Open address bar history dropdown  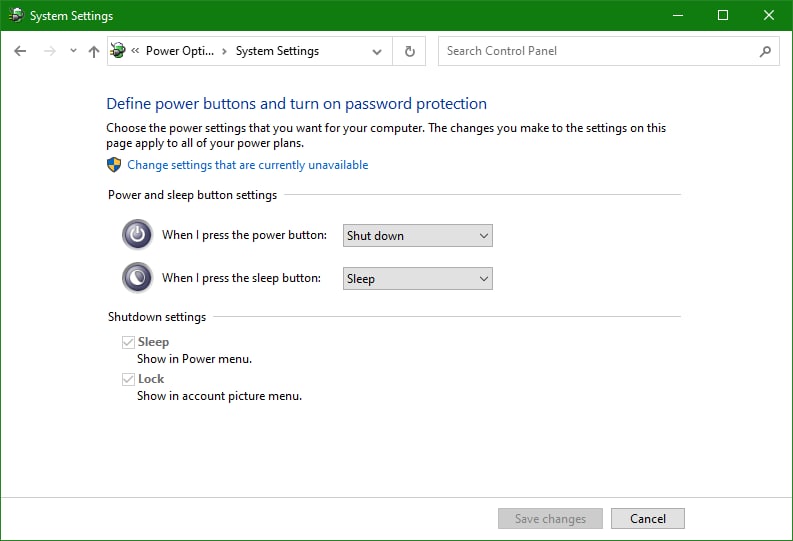pyautogui.click(x=377, y=51)
